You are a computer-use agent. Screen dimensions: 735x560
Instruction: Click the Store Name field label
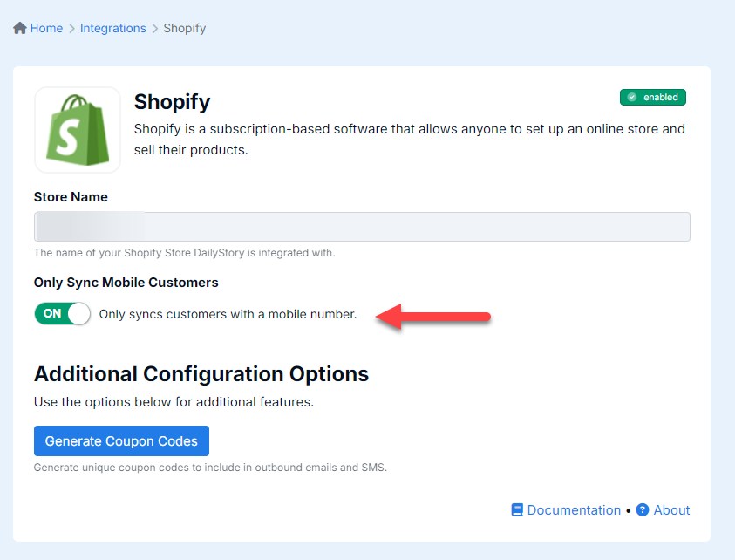[71, 197]
